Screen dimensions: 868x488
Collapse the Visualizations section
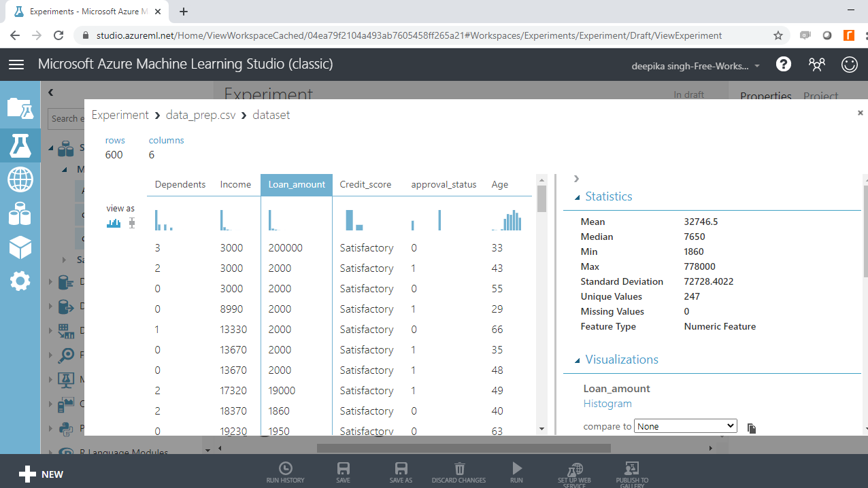[577, 360]
